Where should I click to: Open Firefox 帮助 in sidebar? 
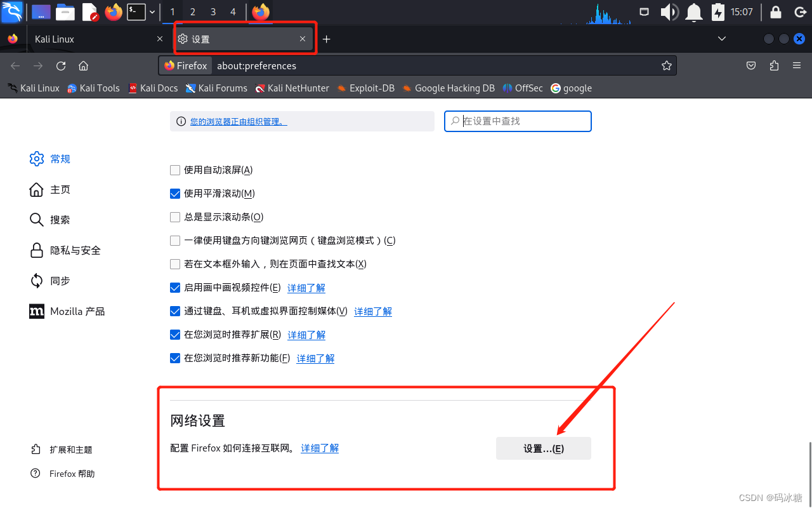(63, 474)
